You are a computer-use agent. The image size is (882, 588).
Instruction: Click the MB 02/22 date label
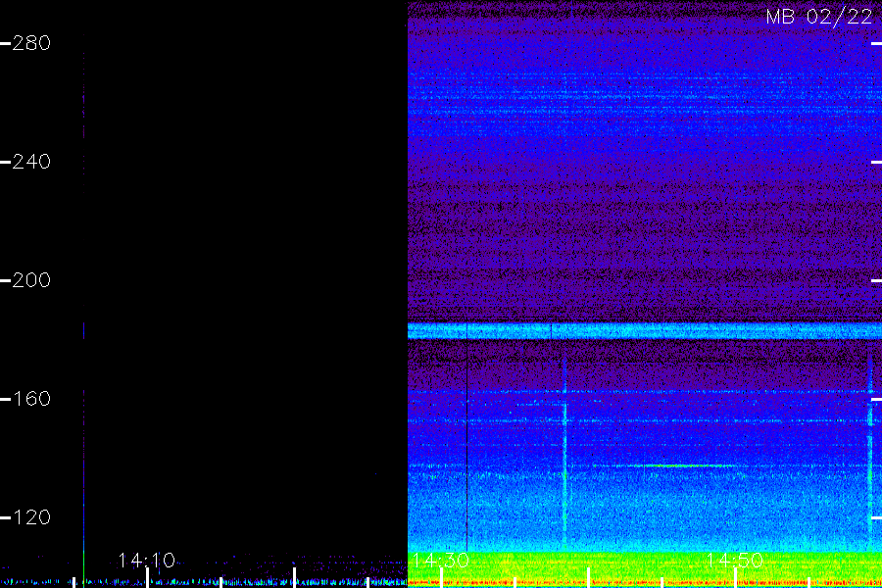819,17
